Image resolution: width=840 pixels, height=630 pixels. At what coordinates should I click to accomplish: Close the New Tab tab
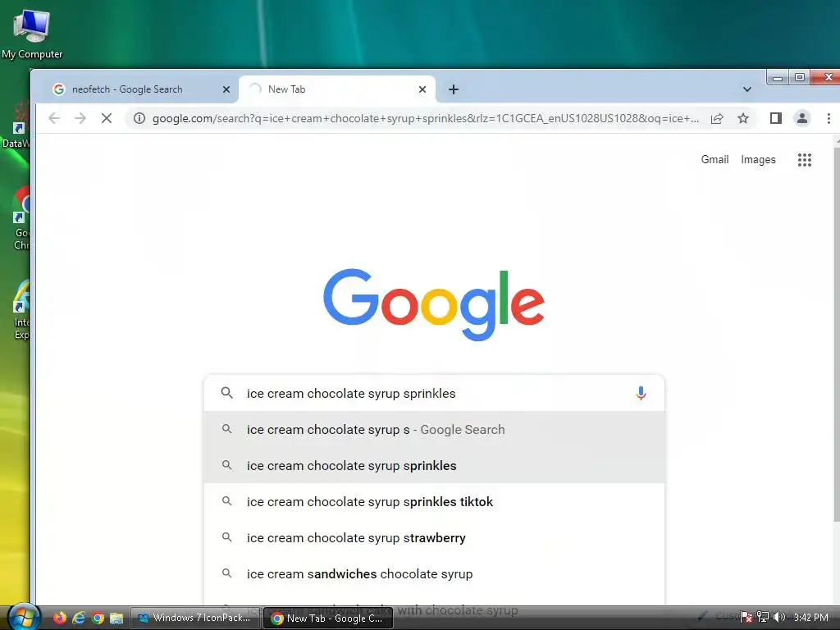click(422, 89)
